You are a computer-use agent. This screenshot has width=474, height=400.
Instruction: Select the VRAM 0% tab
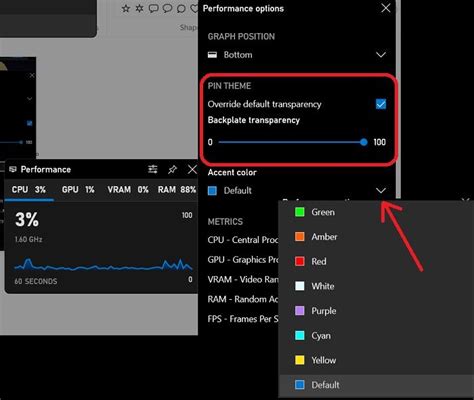click(x=128, y=190)
